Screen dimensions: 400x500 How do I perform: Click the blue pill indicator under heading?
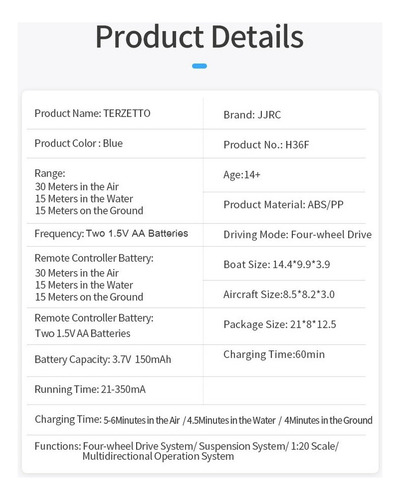[199, 66]
